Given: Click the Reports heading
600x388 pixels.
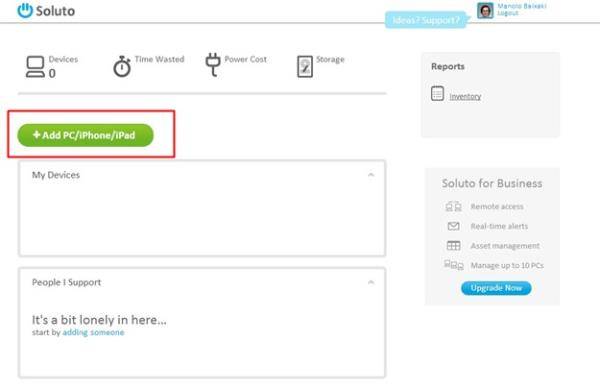Looking at the screenshot, I should [448, 67].
